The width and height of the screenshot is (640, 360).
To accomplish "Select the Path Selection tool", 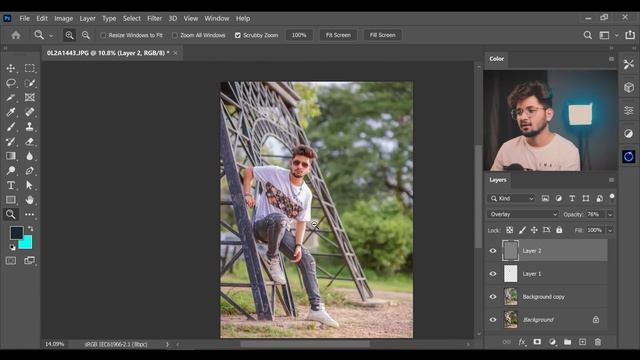I will click(29, 185).
